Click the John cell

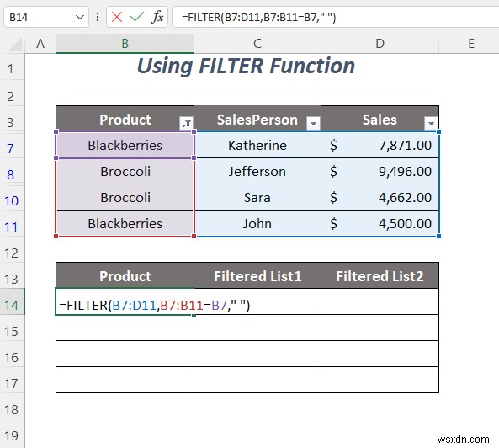click(x=257, y=223)
